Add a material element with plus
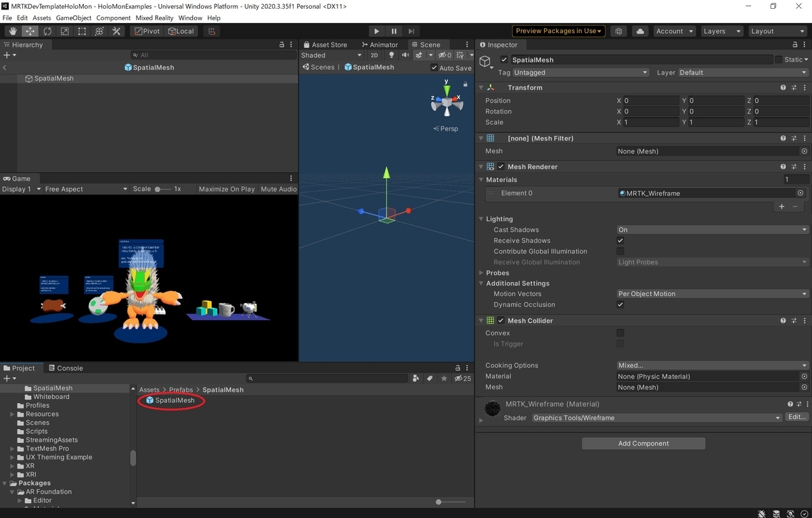The width and height of the screenshot is (812, 518). 782,206
